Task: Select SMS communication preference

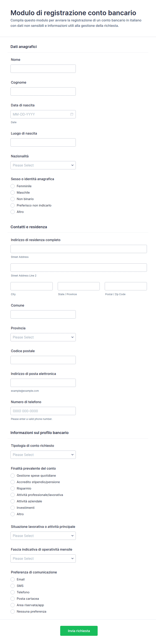Action: pyautogui.click(x=13, y=586)
